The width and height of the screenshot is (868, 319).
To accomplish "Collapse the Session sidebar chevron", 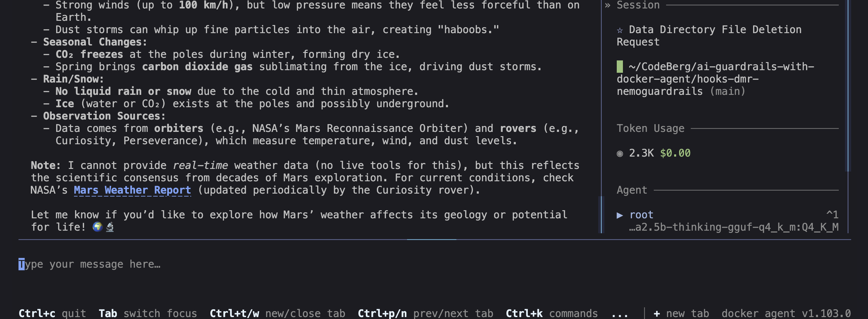I will click(608, 6).
